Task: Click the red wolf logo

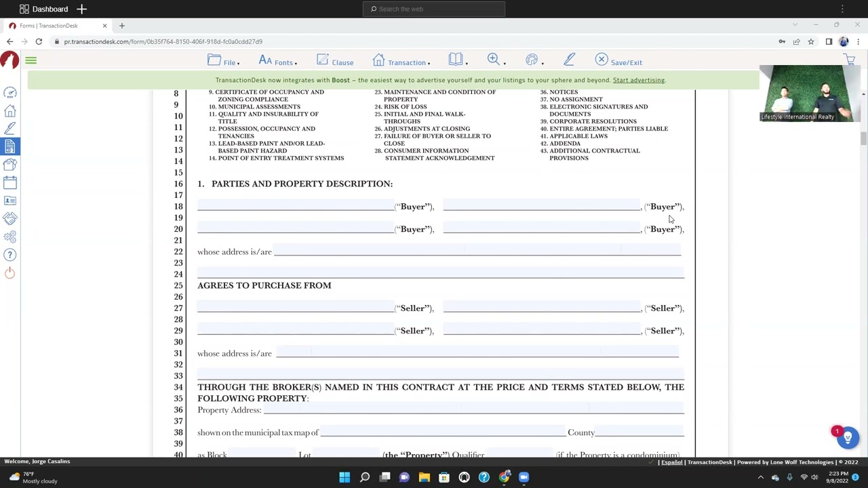Action: pyautogui.click(x=9, y=60)
